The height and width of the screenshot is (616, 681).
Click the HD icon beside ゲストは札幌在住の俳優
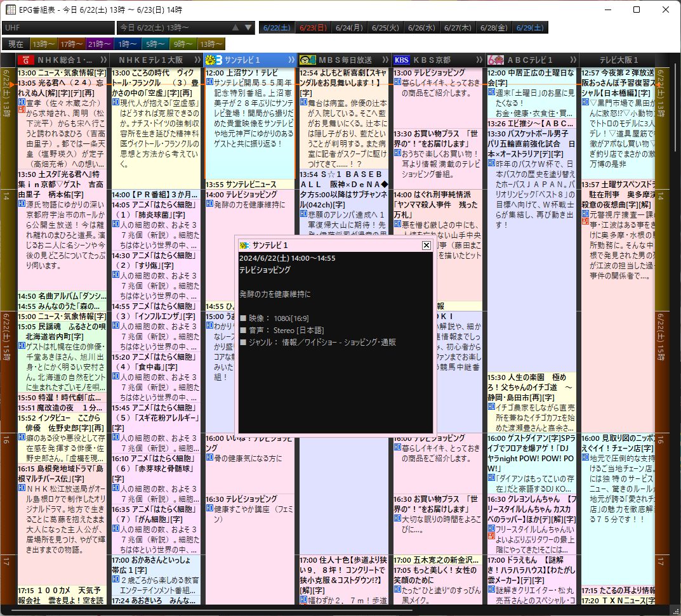[22, 346]
